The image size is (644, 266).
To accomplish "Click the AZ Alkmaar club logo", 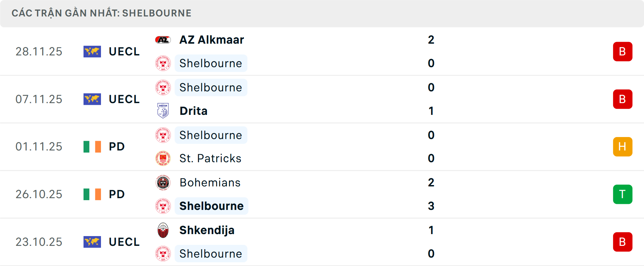I will pos(163,40).
